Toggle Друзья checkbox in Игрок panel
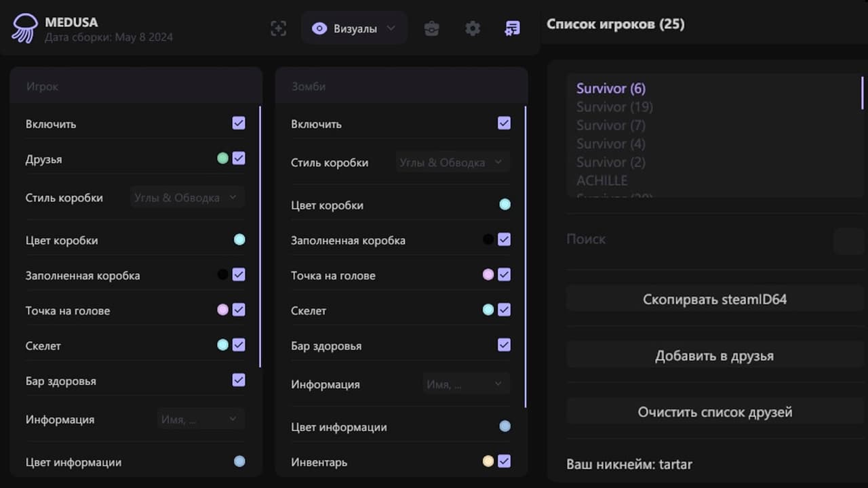 [239, 158]
